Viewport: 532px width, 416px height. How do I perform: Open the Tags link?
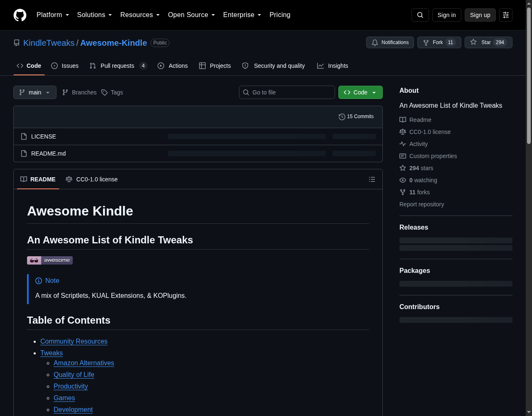tap(112, 92)
